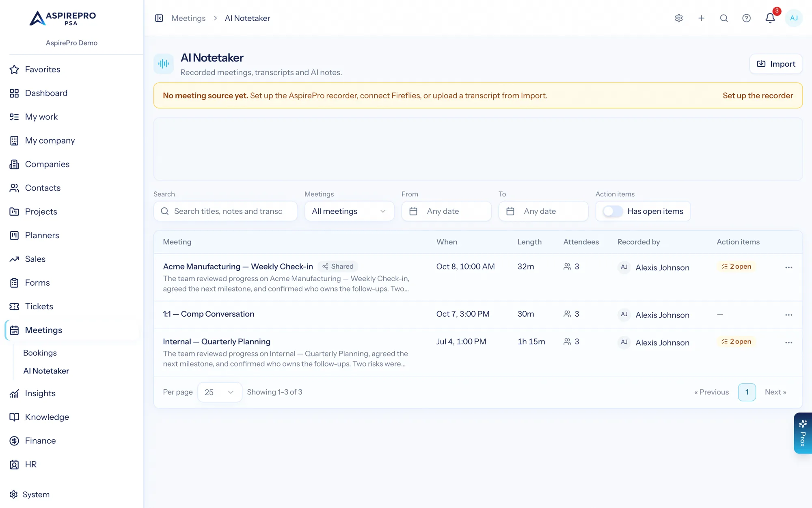The width and height of the screenshot is (812, 508).
Task: Click the Tickets ticket icon
Action: coord(14,306)
